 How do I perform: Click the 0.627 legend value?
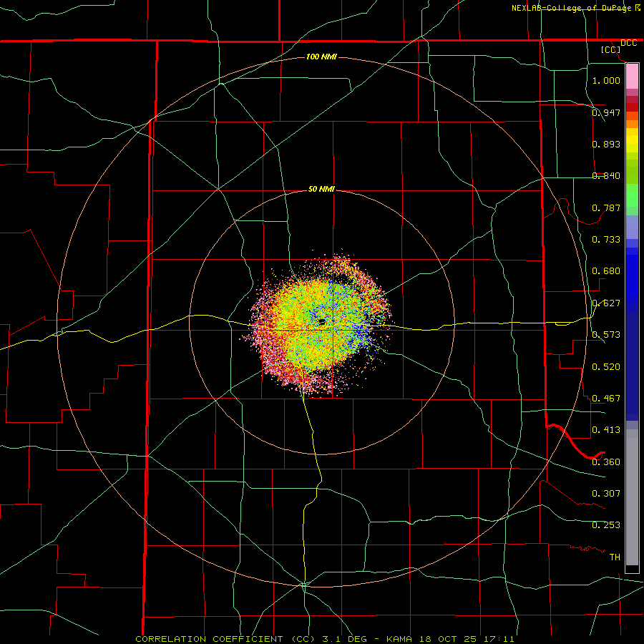pos(606,303)
